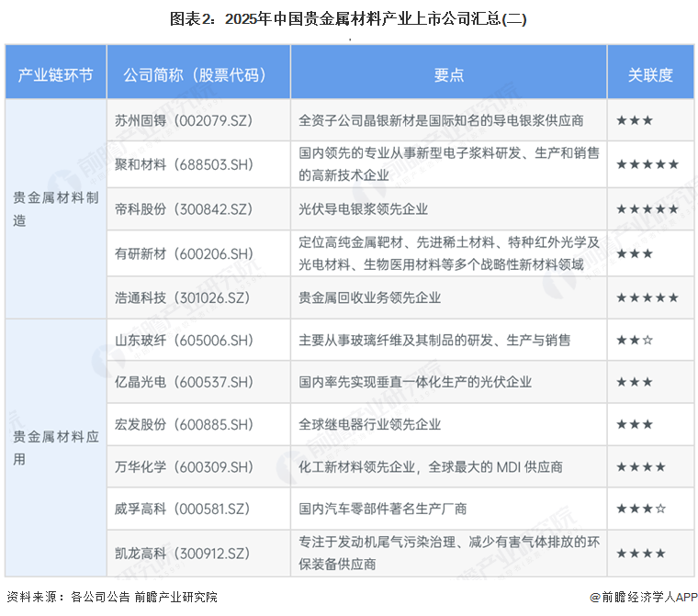Click the chart title 图表2：2025年中国贵金属材料产业上市公司汇总(二)
Viewport: 698px width, 616px height.
(x=348, y=19)
